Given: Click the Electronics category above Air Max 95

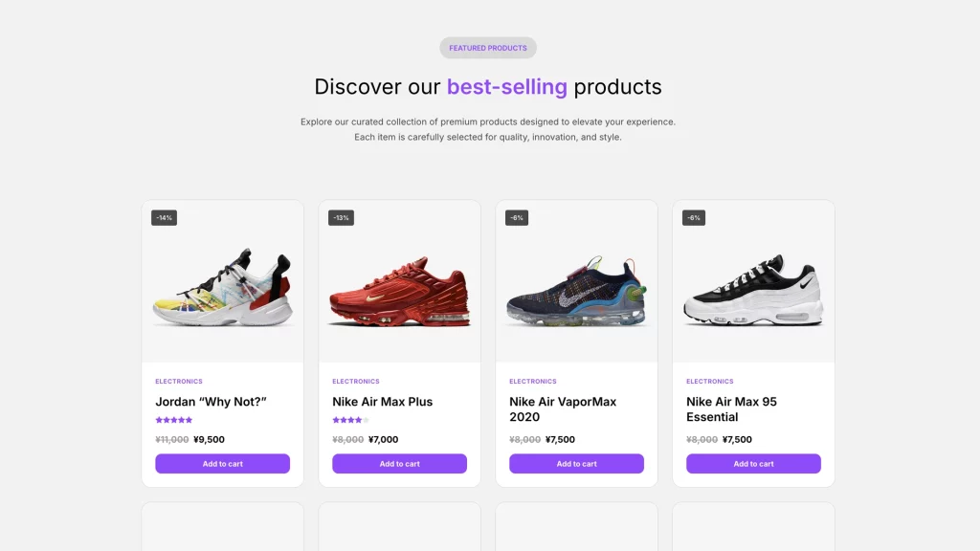Looking at the screenshot, I should pyautogui.click(x=710, y=382).
